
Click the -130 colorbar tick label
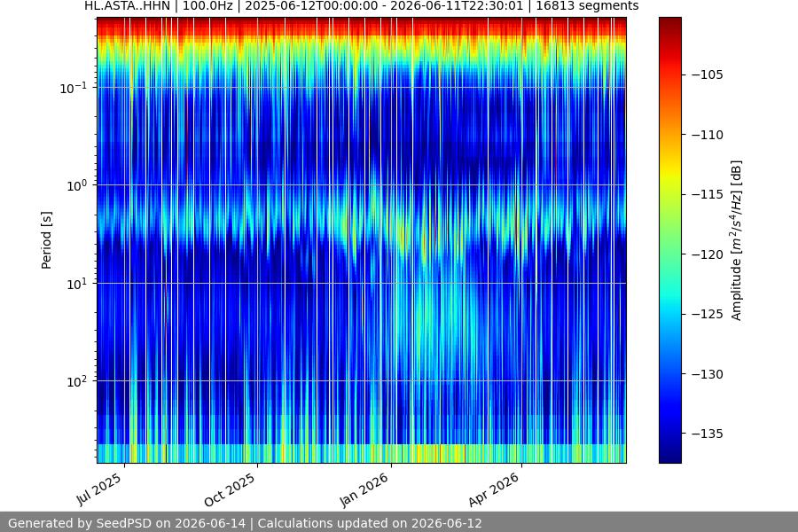point(708,374)
